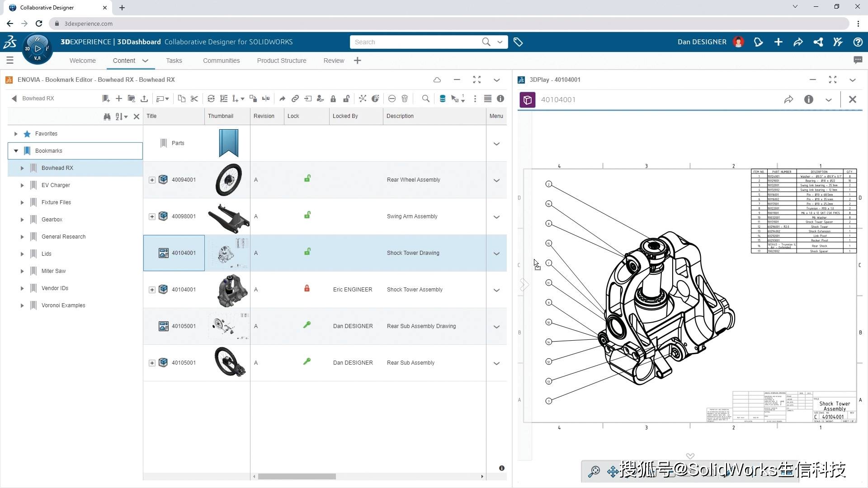Open the help question mark icon
868x488 pixels.
point(858,42)
